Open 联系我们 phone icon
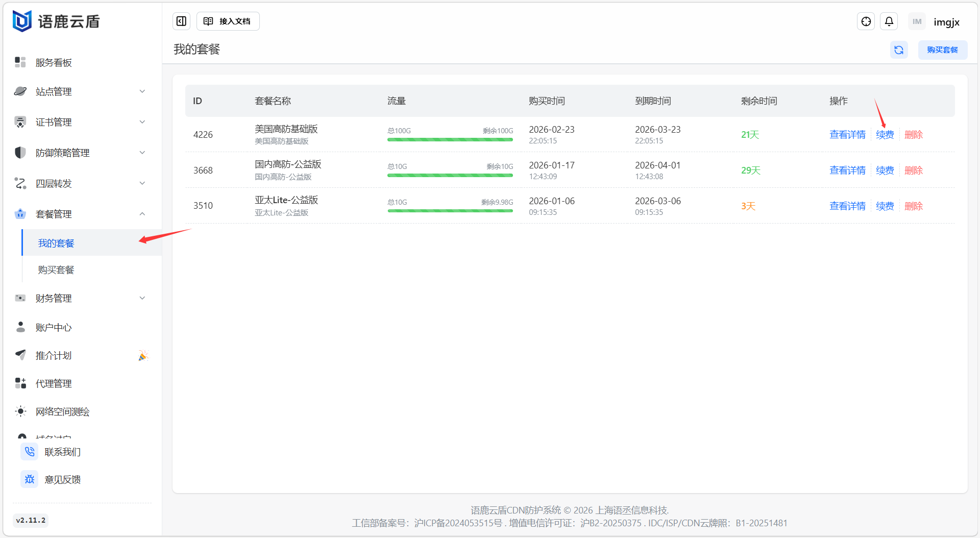 click(x=30, y=452)
